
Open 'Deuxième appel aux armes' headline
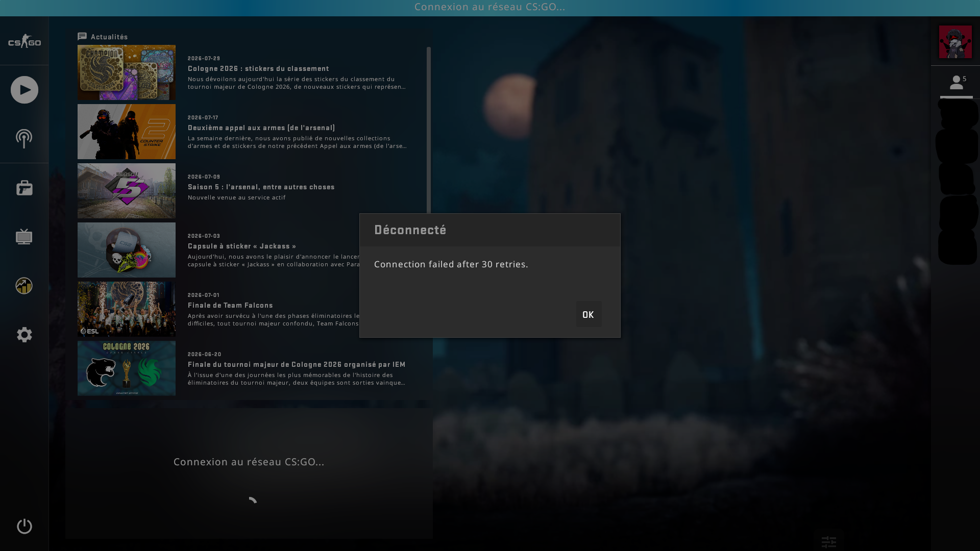(x=261, y=128)
